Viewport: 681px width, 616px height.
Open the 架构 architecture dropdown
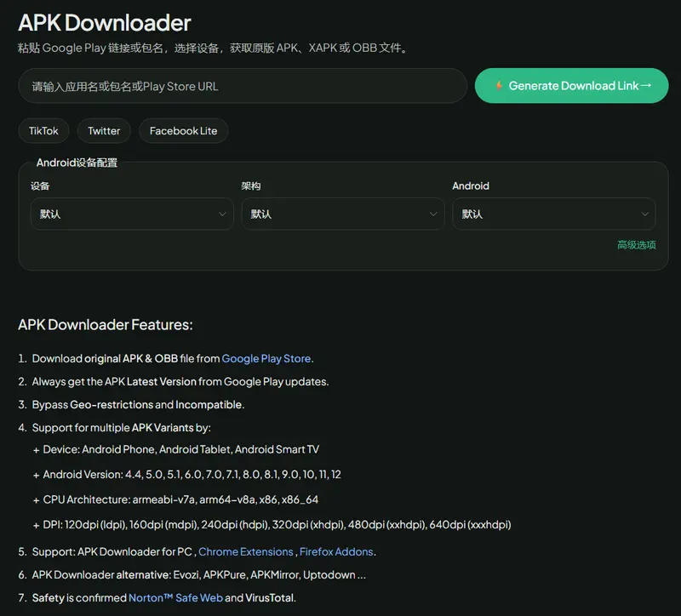(x=343, y=214)
